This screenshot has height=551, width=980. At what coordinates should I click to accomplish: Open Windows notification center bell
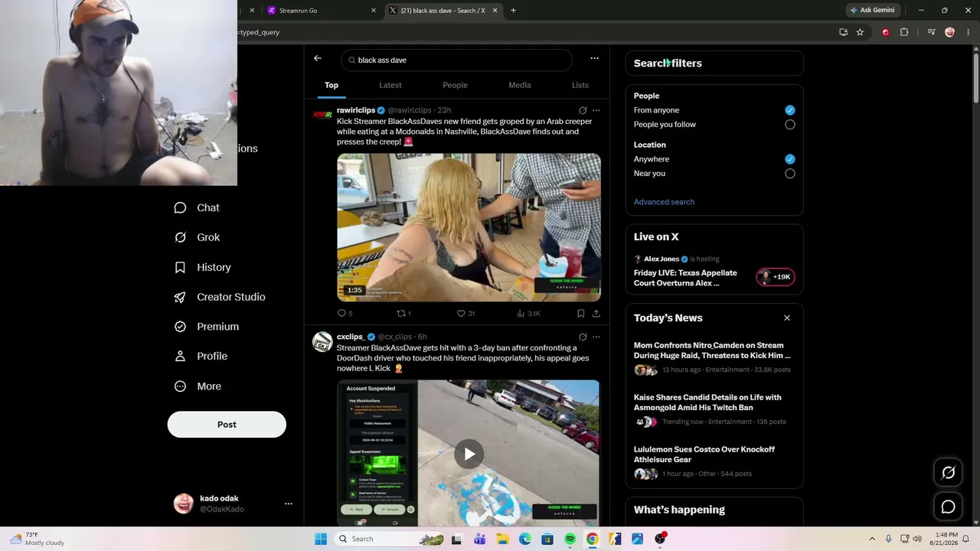coord(966,539)
